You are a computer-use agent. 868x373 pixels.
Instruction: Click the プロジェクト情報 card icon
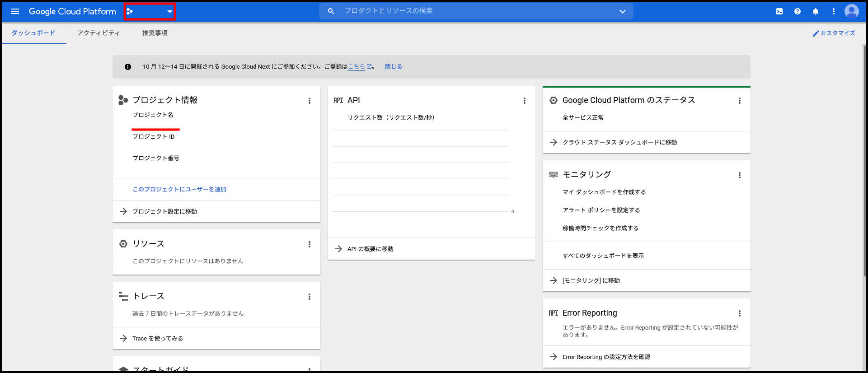(x=123, y=100)
